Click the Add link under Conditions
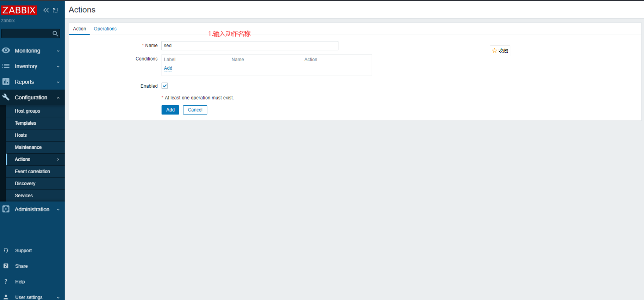This screenshot has height=300, width=644. (168, 68)
